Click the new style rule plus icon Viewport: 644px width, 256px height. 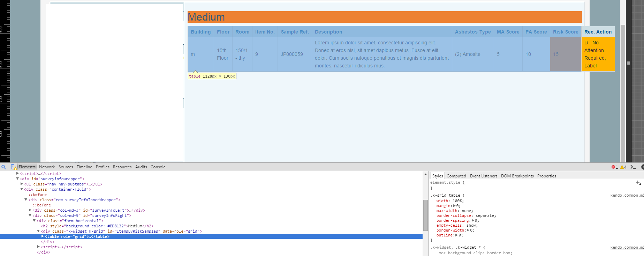[x=638, y=182]
